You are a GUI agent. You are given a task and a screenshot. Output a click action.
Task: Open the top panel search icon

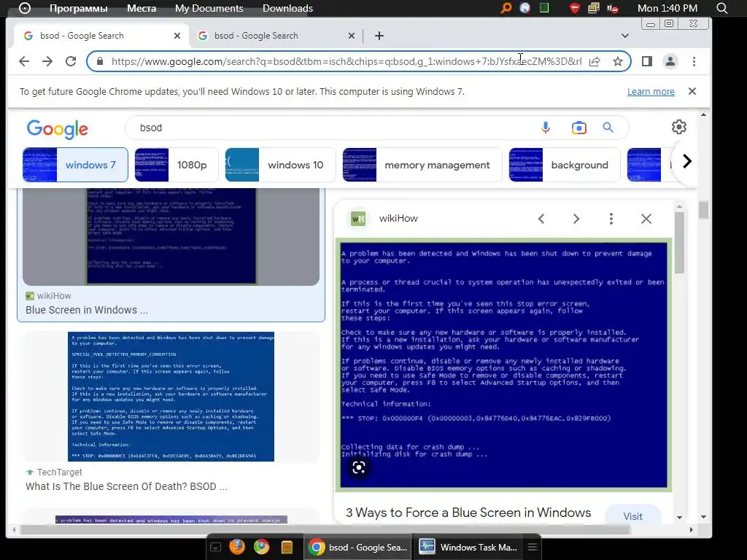[722, 8]
